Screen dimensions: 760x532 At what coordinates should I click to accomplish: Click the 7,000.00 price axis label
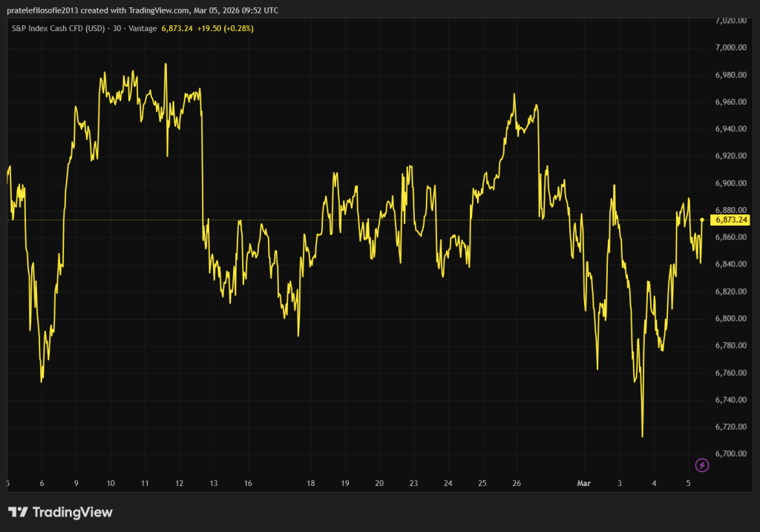730,47
